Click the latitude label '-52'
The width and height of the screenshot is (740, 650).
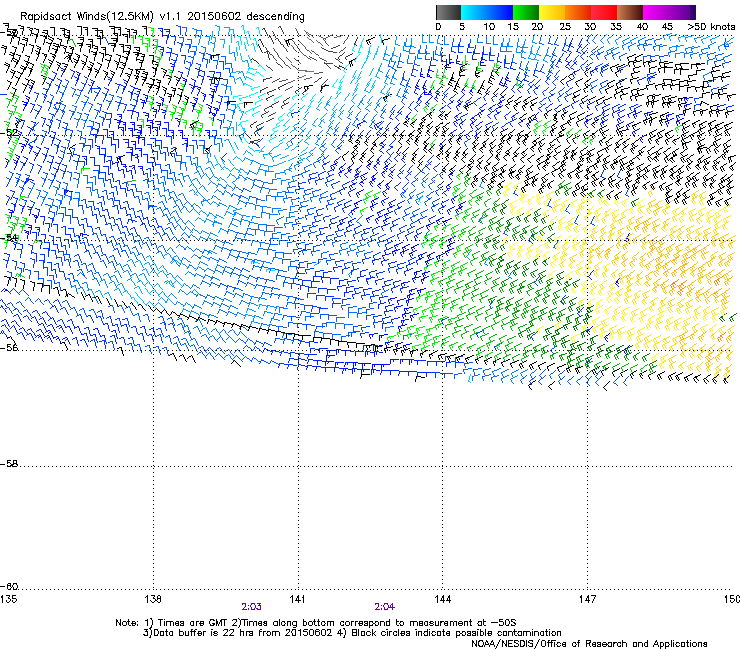click(x=9, y=133)
